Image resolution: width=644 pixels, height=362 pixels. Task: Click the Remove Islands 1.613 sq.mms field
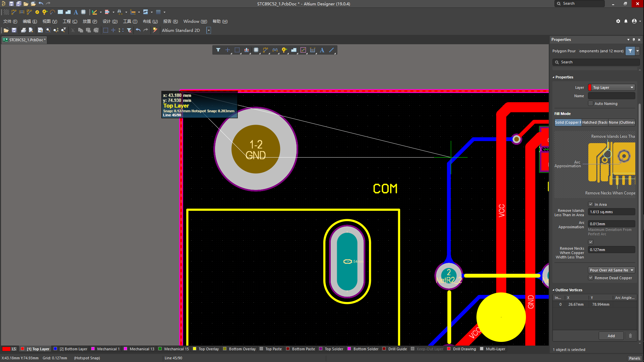click(611, 212)
